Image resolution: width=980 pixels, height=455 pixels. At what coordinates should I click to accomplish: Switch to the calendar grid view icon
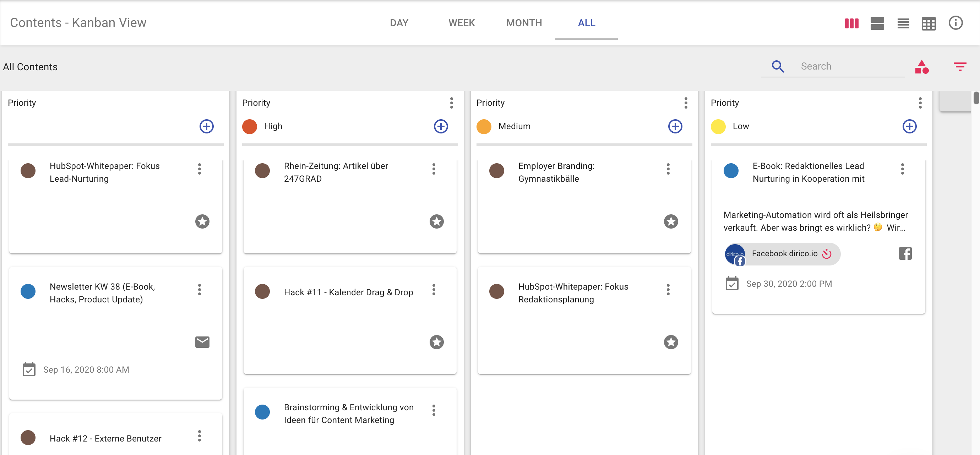click(x=928, y=23)
